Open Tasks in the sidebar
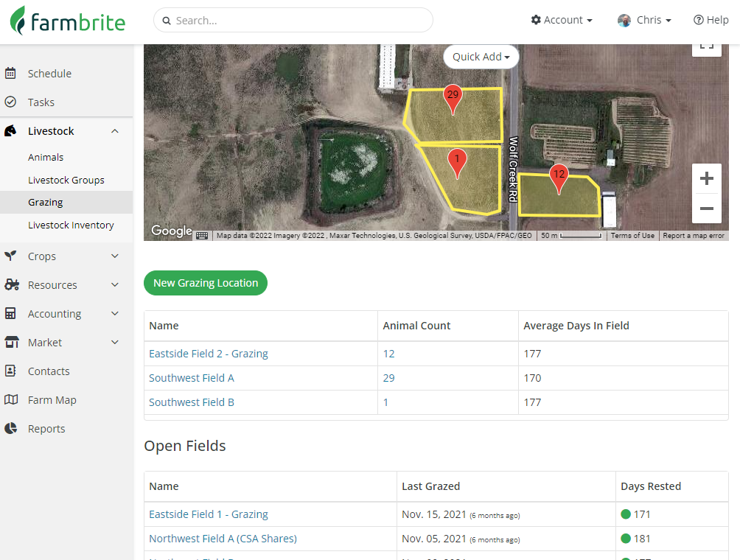The height and width of the screenshot is (560, 740). tap(41, 102)
